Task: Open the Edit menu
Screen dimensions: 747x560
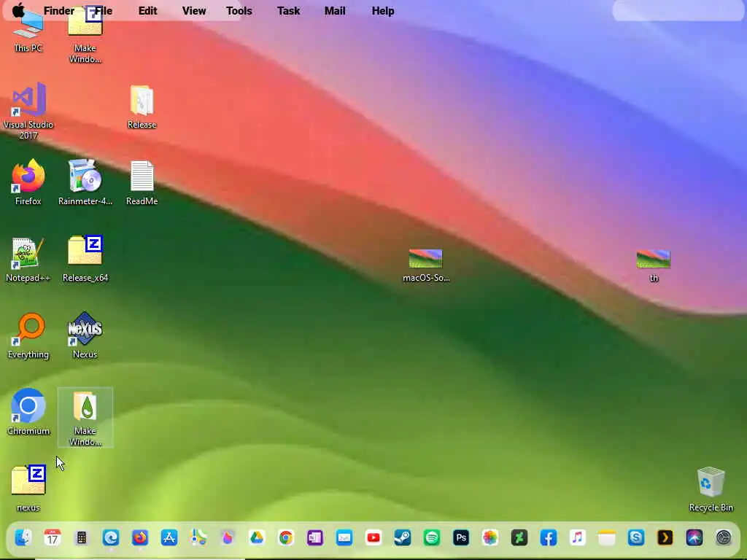Action: [147, 10]
